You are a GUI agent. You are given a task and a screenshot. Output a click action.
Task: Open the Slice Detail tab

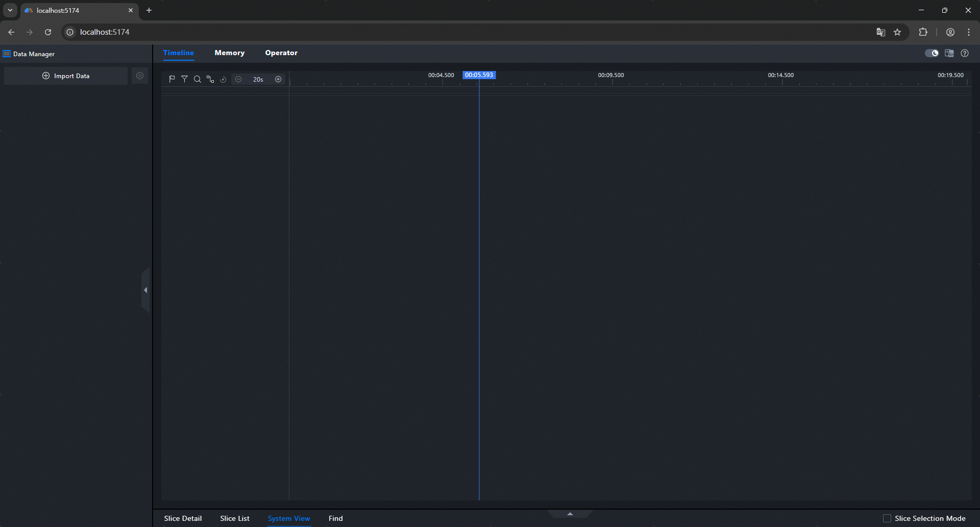183,518
